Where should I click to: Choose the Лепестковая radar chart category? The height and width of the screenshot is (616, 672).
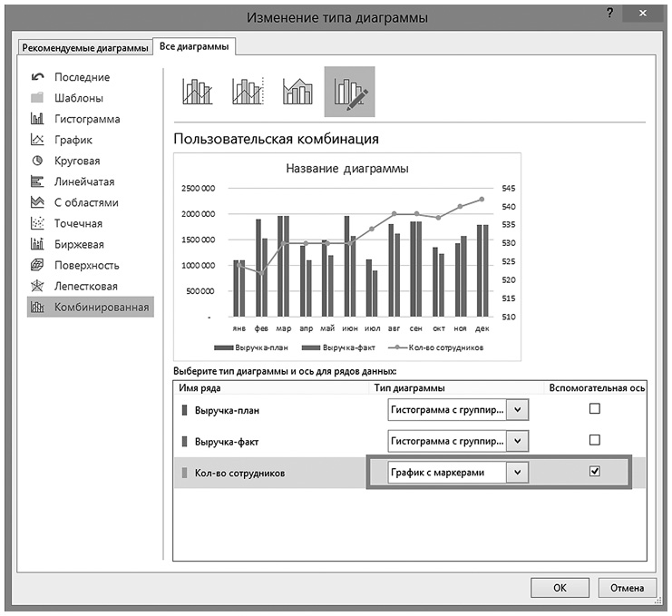[85, 286]
